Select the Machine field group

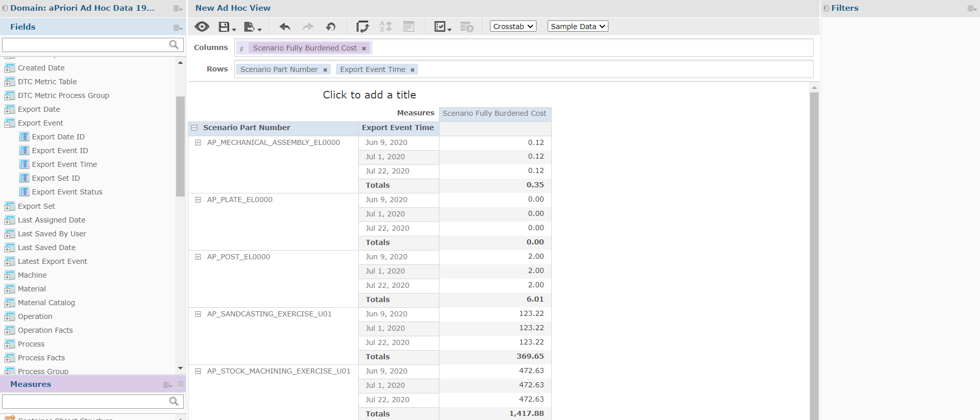[x=32, y=275]
